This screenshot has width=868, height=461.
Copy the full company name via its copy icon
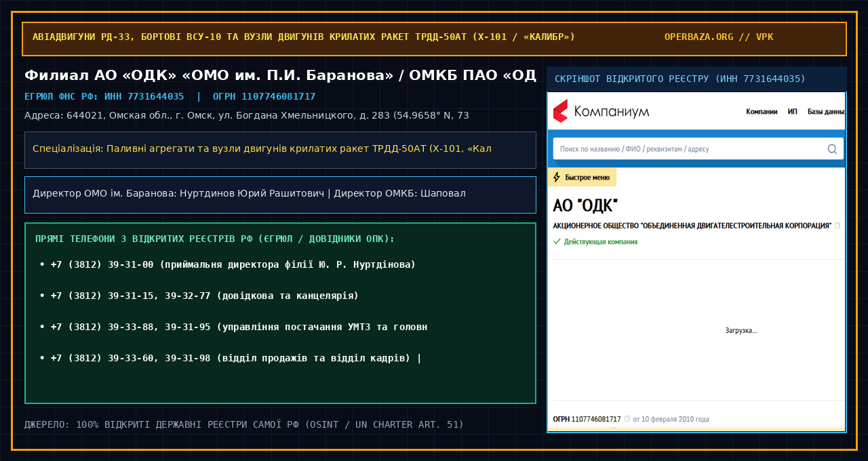click(x=837, y=225)
